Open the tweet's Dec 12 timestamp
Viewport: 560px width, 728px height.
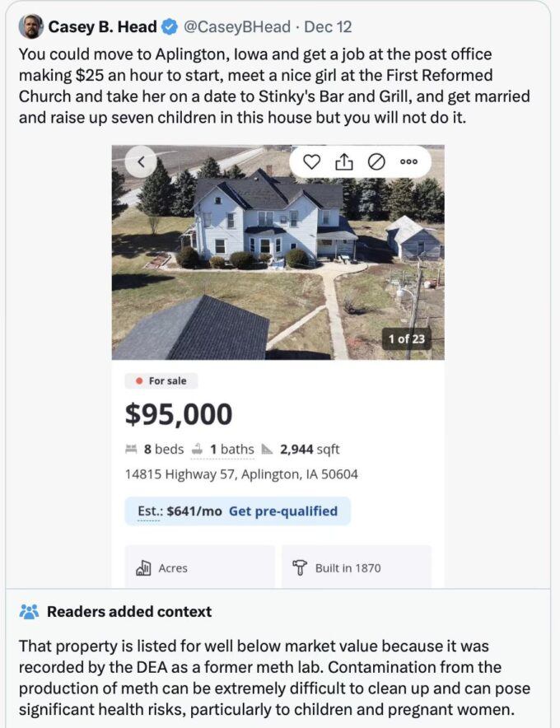(328, 27)
